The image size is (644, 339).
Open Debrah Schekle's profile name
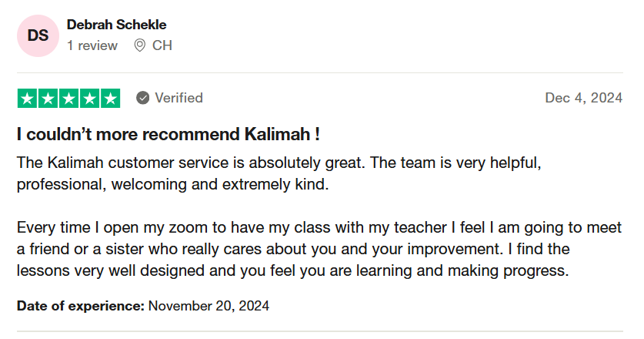117,25
